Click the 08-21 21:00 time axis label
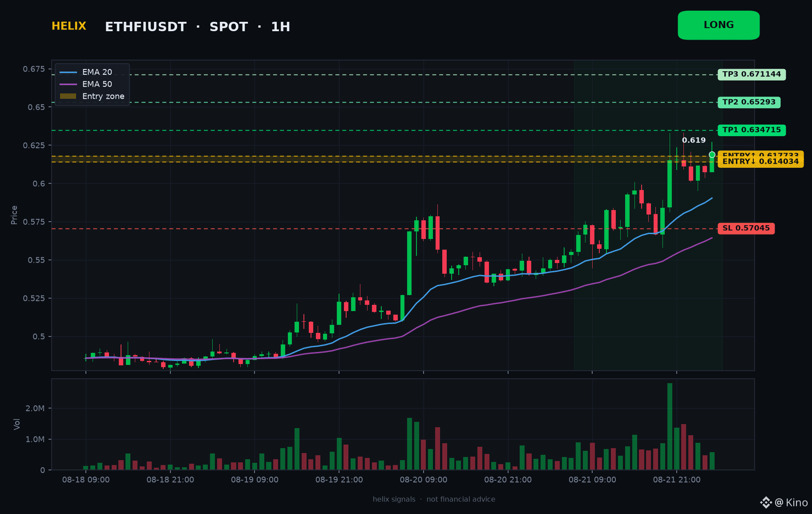Screen dimensions: 812x514 677,480
